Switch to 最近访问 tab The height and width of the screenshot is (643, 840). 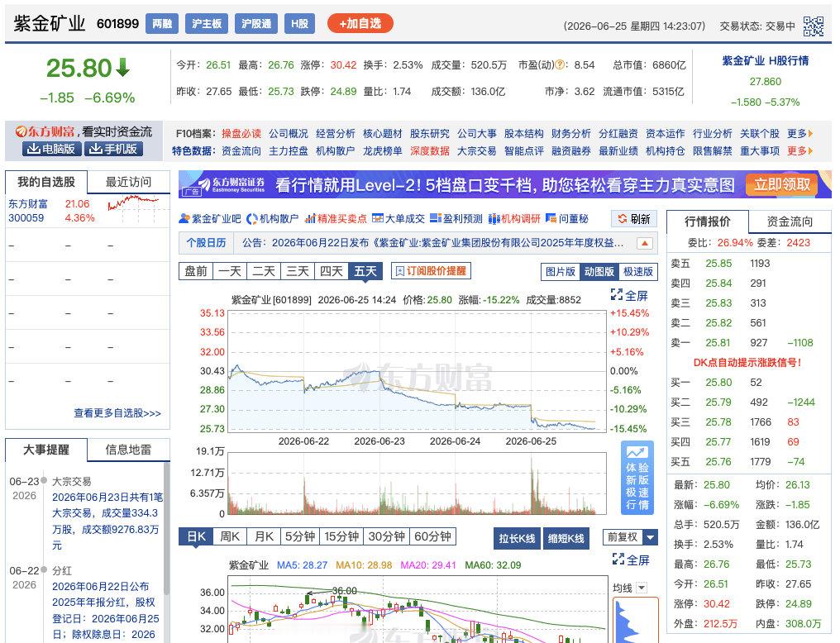[x=129, y=182]
